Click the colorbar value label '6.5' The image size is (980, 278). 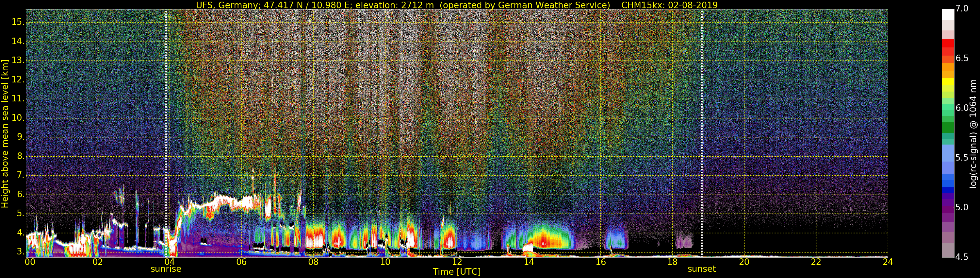pyautogui.click(x=962, y=58)
